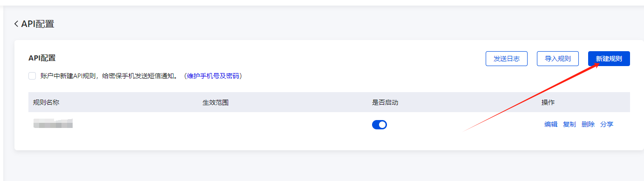
Task: Remove the rule via 删除
Action: [588, 124]
